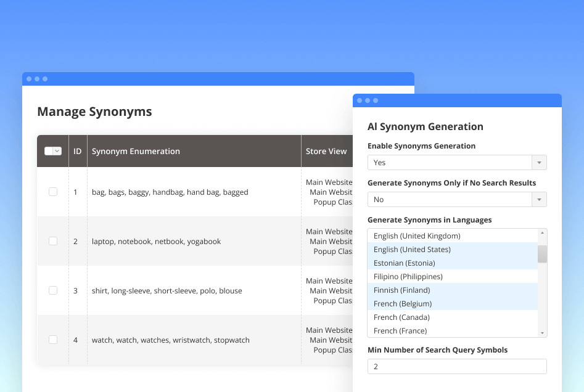Click the Store View column header
Screen dimensions: 584x392
[x=326, y=151]
